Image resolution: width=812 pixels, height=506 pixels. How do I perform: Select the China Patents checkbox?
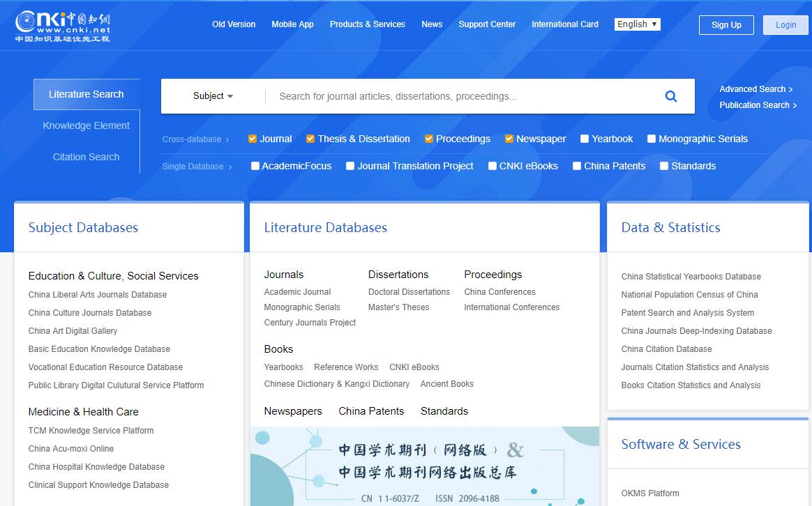click(577, 166)
